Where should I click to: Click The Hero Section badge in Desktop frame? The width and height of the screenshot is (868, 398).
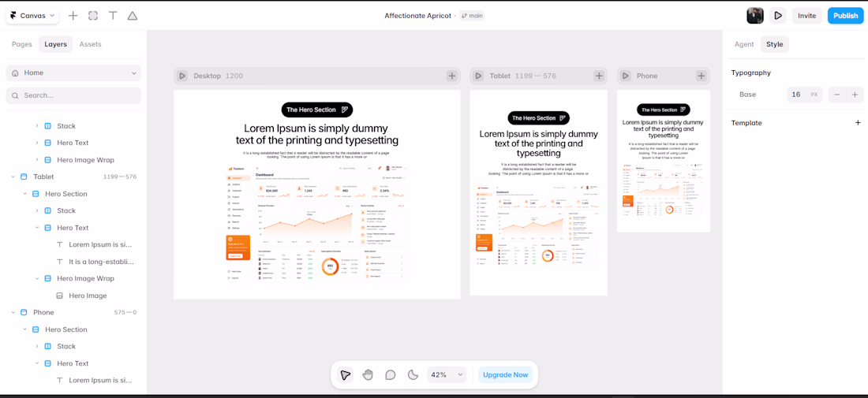[317, 110]
